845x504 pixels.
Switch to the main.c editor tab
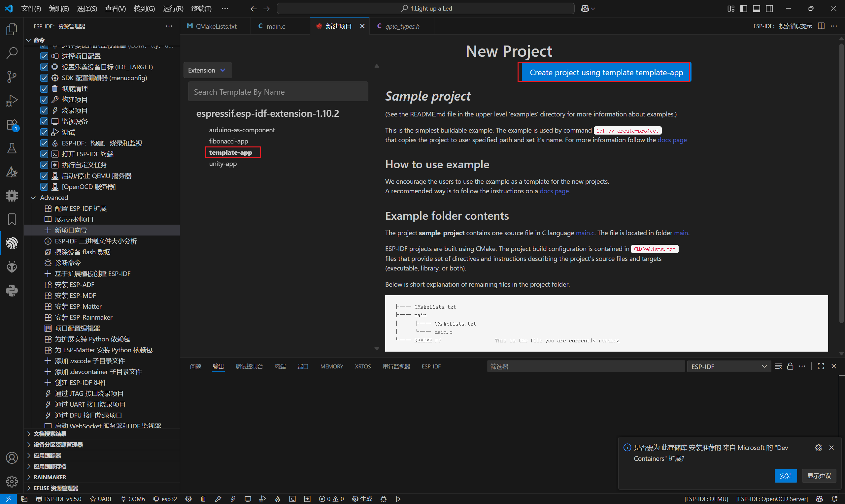click(275, 26)
